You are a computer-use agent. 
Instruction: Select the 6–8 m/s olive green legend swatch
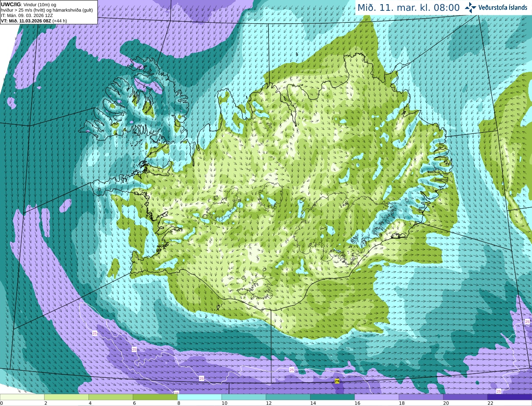tap(155, 397)
